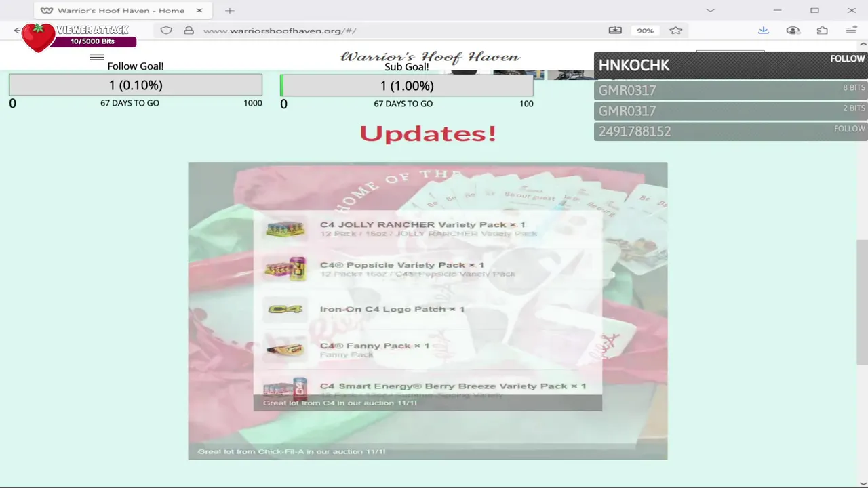
Task: Click the Sub Goal progress bar
Action: 407,86
